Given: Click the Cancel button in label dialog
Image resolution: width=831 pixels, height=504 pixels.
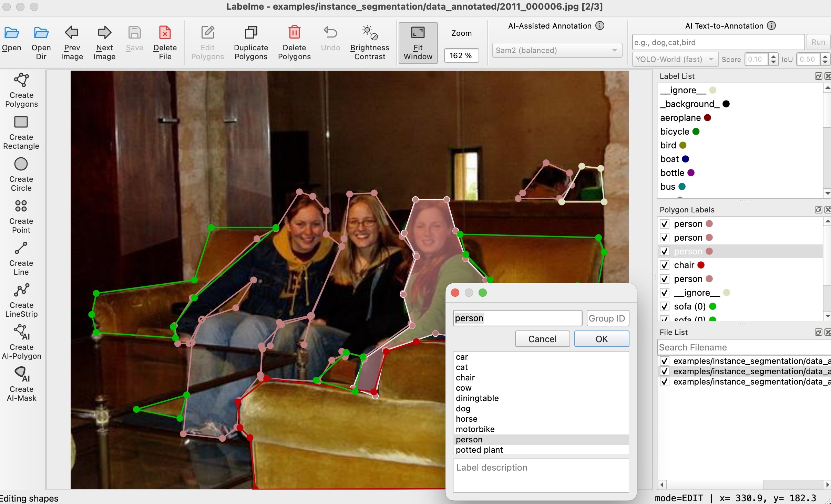Looking at the screenshot, I should (542, 339).
